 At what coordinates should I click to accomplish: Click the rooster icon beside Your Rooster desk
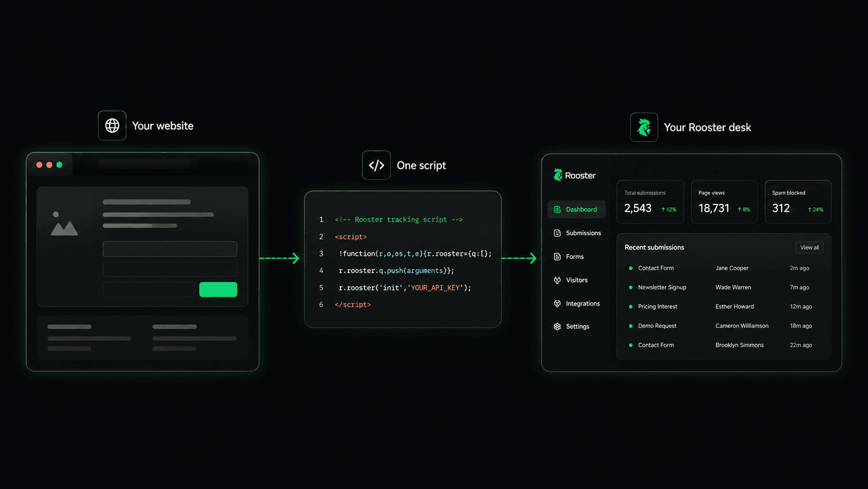tap(644, 127)
